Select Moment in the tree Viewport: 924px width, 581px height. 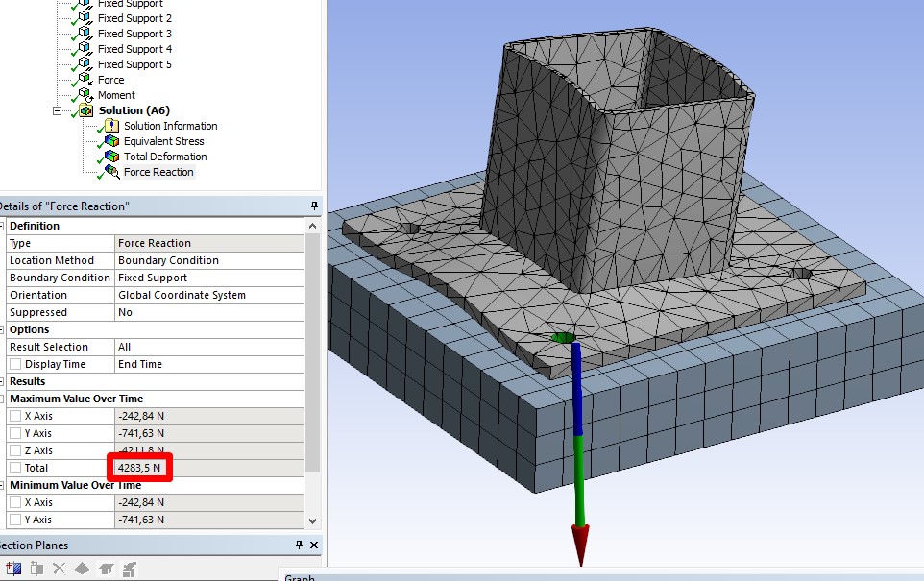click(116, 95)
